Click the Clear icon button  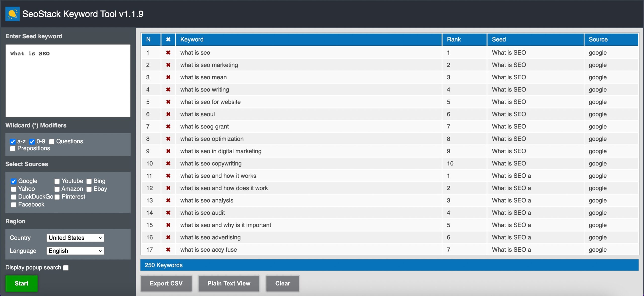click(x=283, y=283)
